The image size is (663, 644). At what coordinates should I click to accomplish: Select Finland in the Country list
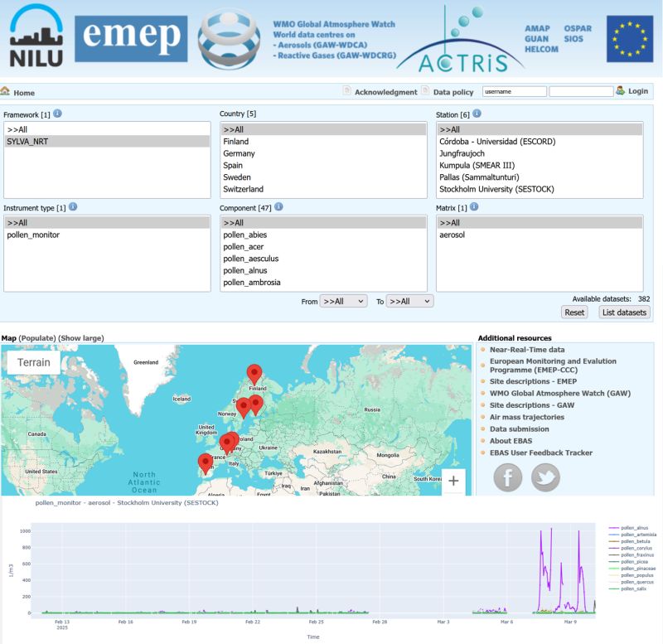pos(323,141)
